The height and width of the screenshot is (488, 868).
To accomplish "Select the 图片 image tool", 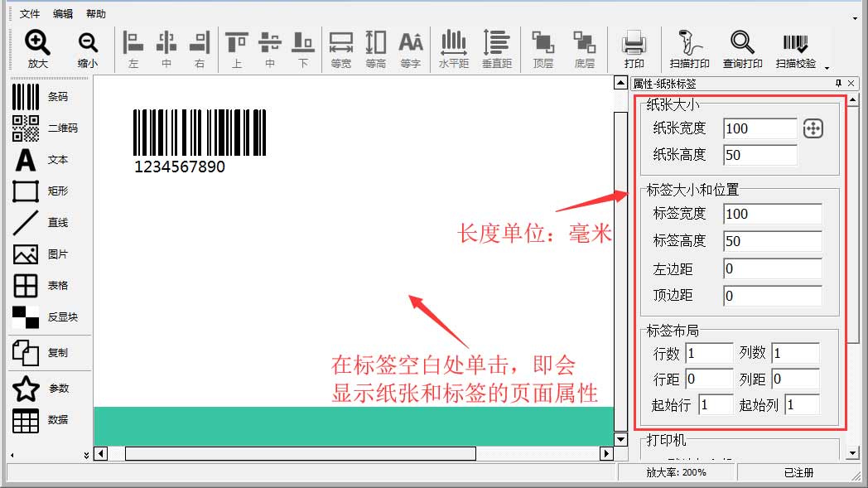I will pos(40,254).
